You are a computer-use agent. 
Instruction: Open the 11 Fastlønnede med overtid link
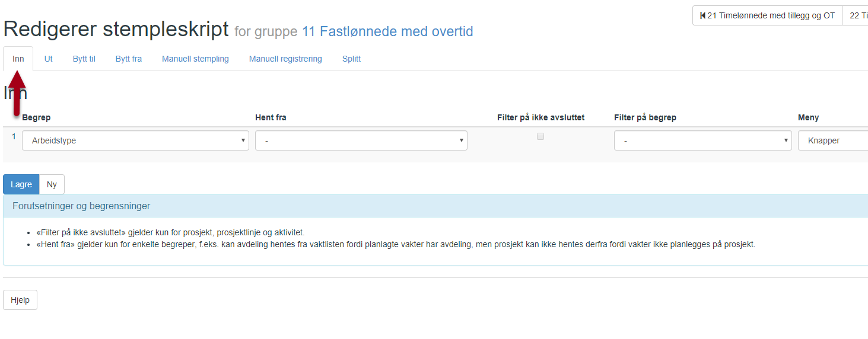(x=387, y=31)
